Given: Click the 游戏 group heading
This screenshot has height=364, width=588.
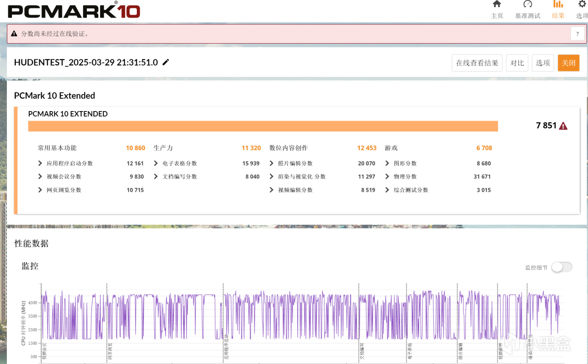Looking at the screenshot, I should (391, 148).
